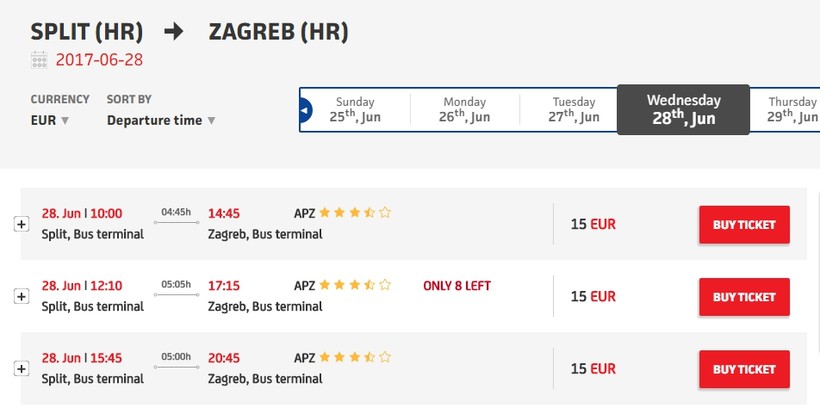Click the 05:05h duration indicator

[x=175, y=285]
